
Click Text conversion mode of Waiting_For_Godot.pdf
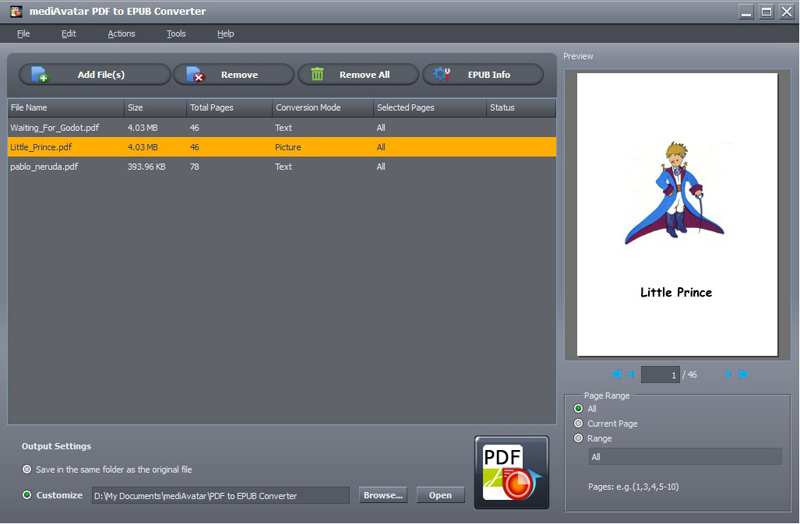[283, 128]
